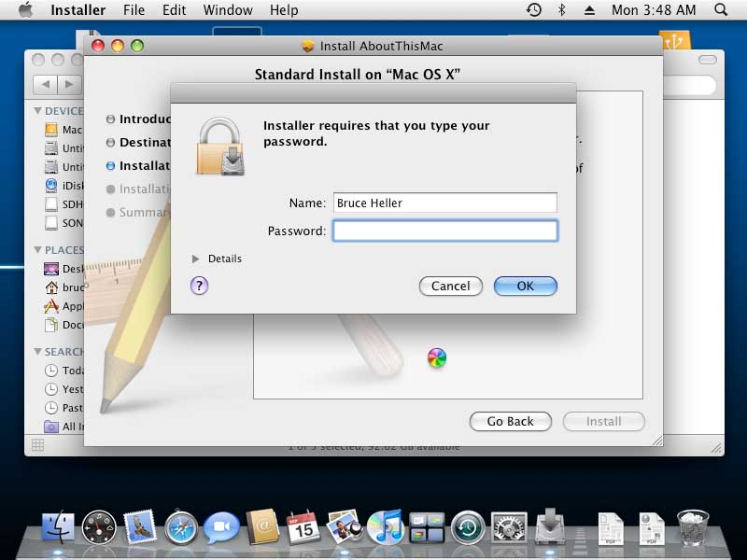
Task: Select Documents in the Finder sidebar
Action: 63,324
